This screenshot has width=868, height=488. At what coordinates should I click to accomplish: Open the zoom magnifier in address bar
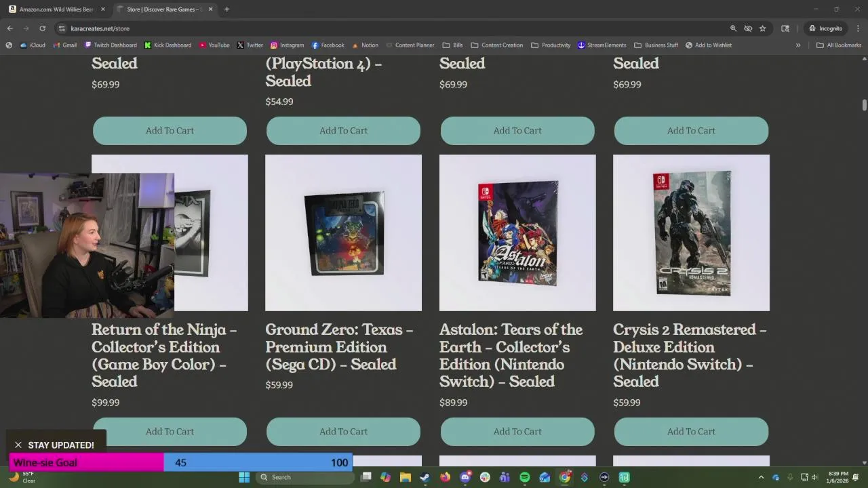coord(733,28)
